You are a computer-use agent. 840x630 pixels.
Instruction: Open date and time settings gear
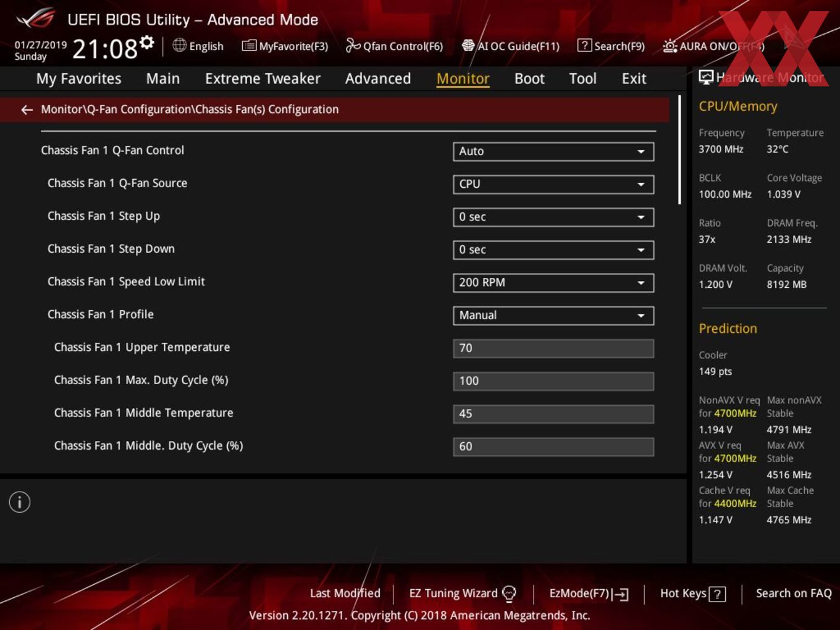tap(146, 42)
